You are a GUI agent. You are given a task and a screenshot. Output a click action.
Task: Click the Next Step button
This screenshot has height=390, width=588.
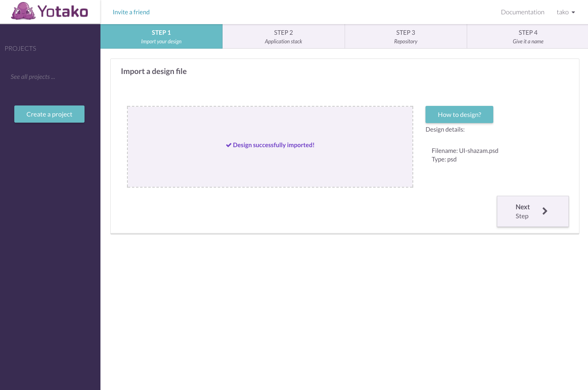click(533, 211)
